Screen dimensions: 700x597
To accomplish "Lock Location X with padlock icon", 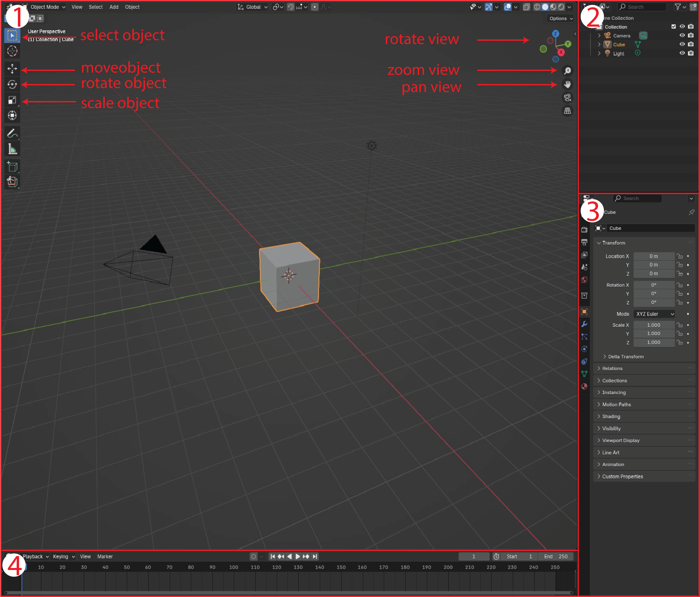I will [x=680, y=256].
